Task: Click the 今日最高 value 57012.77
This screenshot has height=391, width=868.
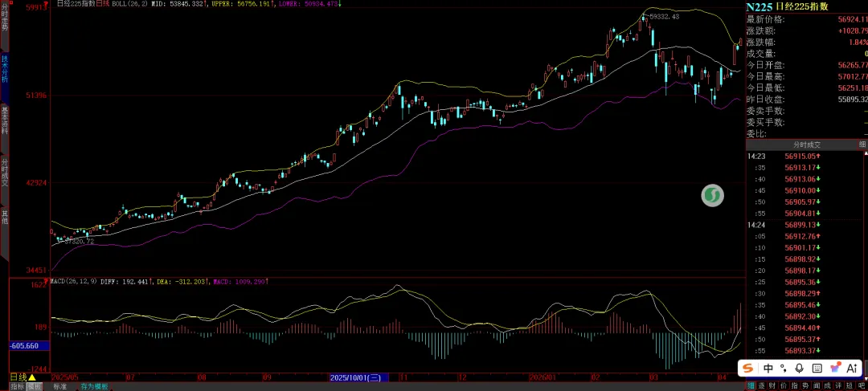Action: [x=853, y=76]
